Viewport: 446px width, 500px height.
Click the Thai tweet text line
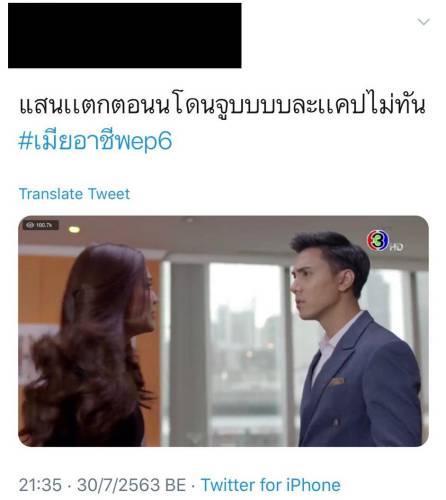coord(222,106)
